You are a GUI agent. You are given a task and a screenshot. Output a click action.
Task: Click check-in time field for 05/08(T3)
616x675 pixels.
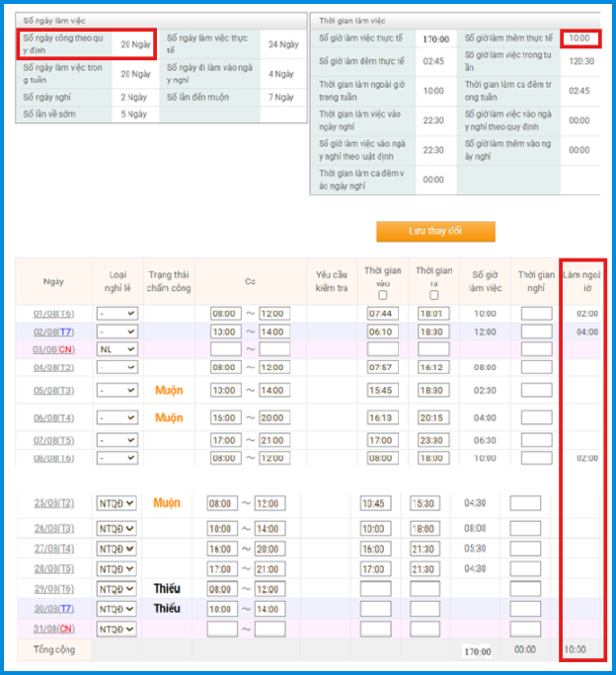tap(382, 391)
